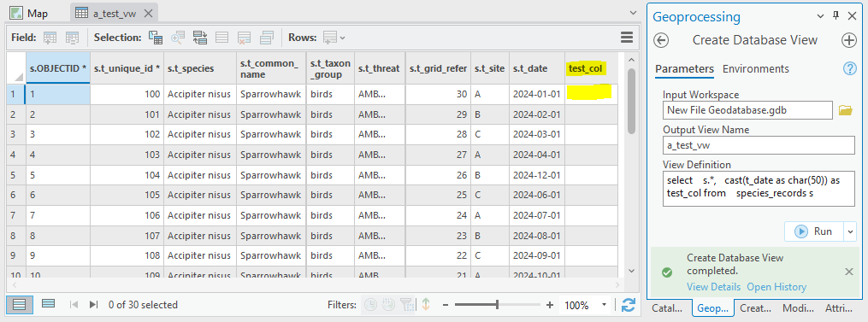Click cell with date 2024-12-01
The width and height of the screenshot is (868, 322).
coord(537,175)
